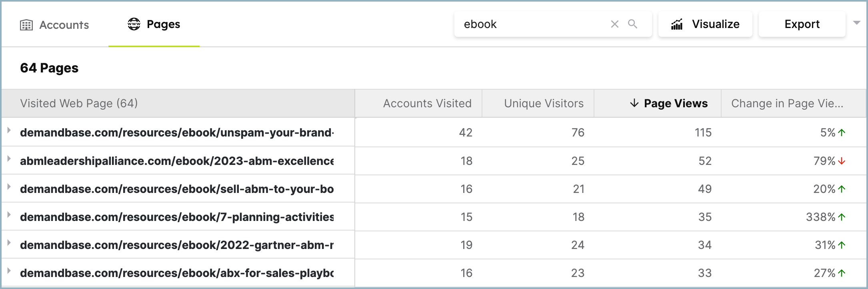The height and width of the screenshot is (289, 868).
Task: Click Unique Visitors value 21
Action: tap(578, 189)
